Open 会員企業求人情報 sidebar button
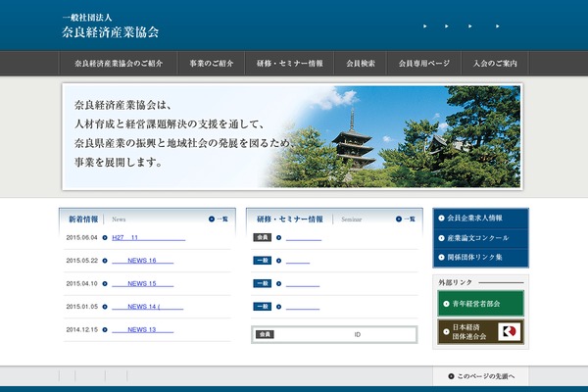Image resolution: width=588 pixels, height=392 pixels. (481, 218)
